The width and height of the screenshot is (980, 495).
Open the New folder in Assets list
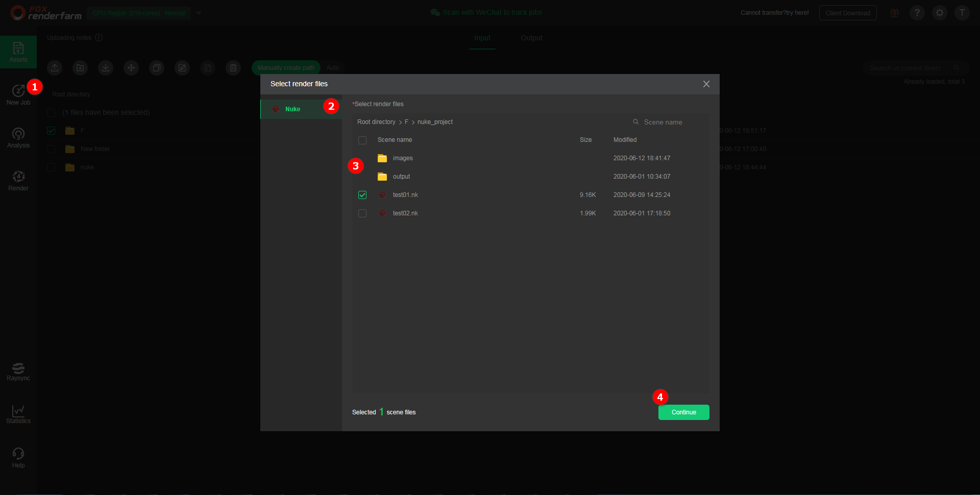click(x=95, y=149)
